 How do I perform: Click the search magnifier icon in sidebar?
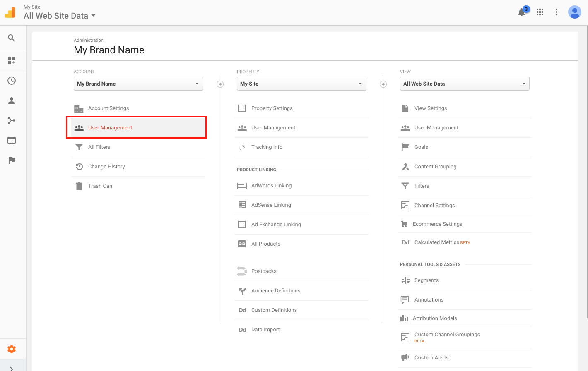coord(12,38)
